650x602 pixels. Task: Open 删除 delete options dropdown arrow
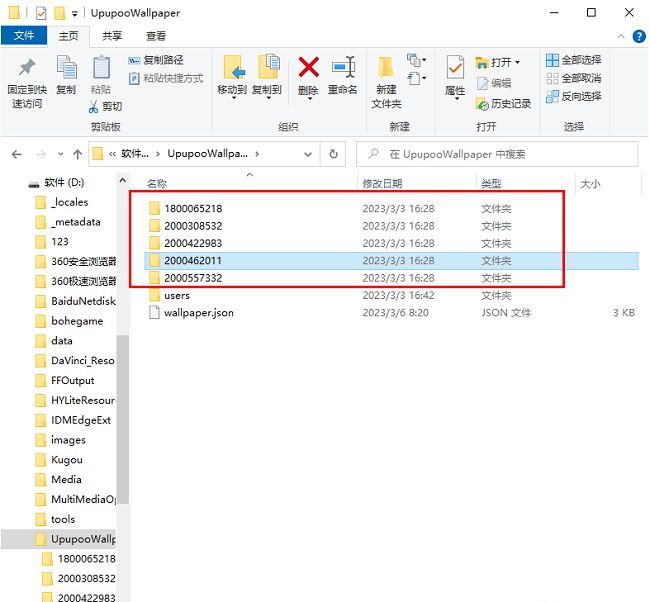pos(309,99)
